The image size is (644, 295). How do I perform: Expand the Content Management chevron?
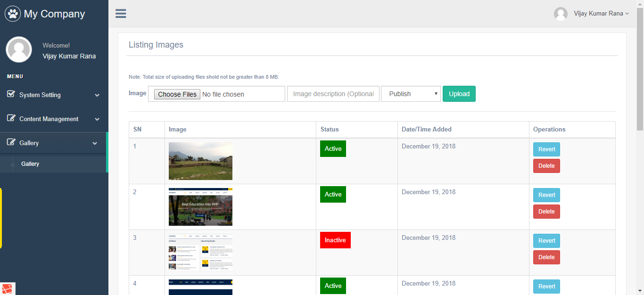click(97, 119)
